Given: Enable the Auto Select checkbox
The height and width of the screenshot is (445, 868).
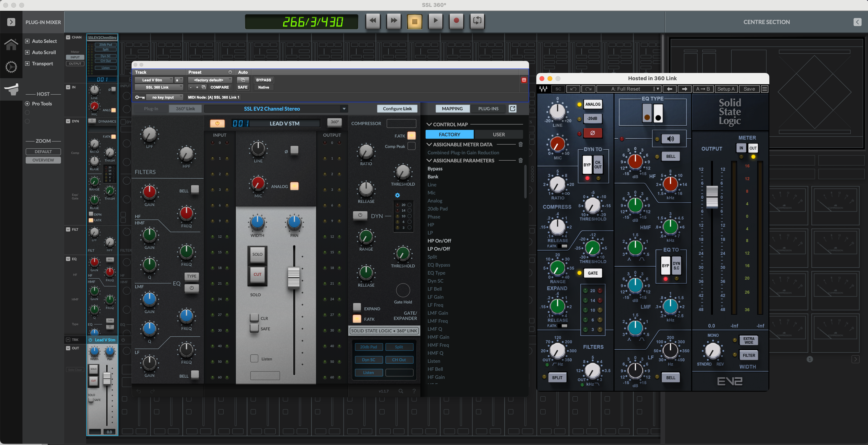Looking at the screenshot, I should [x=28, y=41].
